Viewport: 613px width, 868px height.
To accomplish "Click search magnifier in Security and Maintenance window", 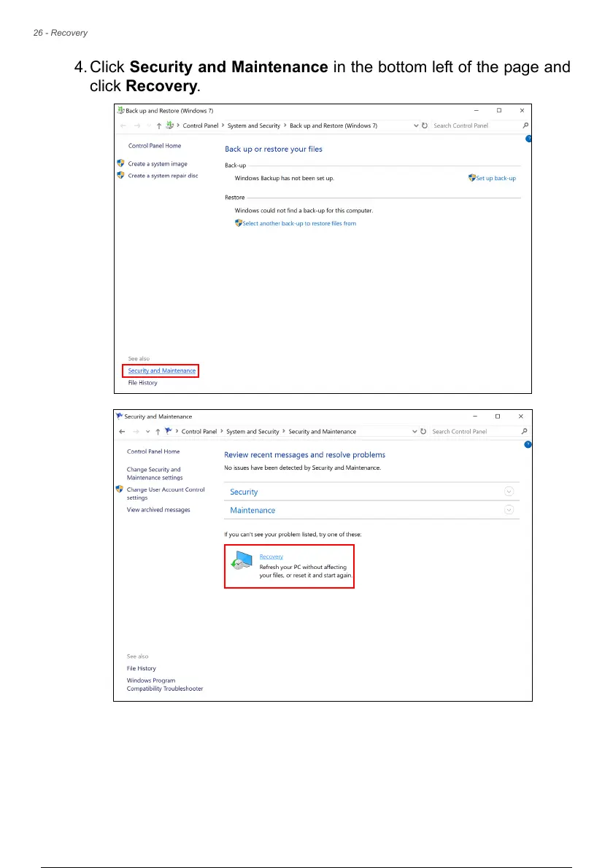I will coord(525,431).
